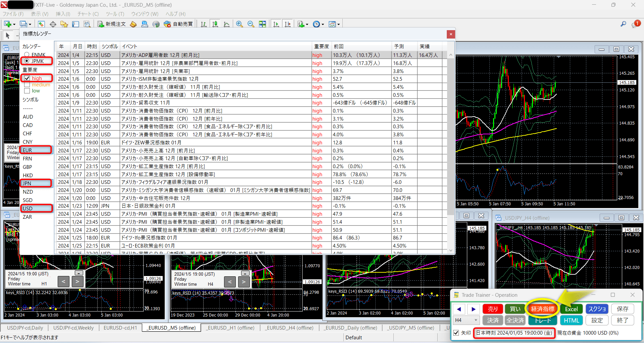Uncheck the 矢印 checkbox in Trade Trainer

click(456, 333)
